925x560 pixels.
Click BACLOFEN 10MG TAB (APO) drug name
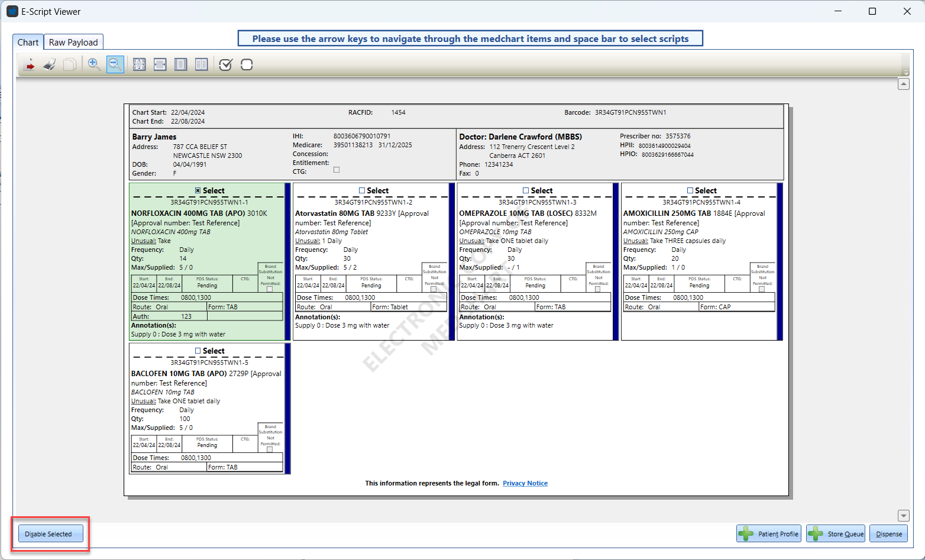[x=179, y=374]
